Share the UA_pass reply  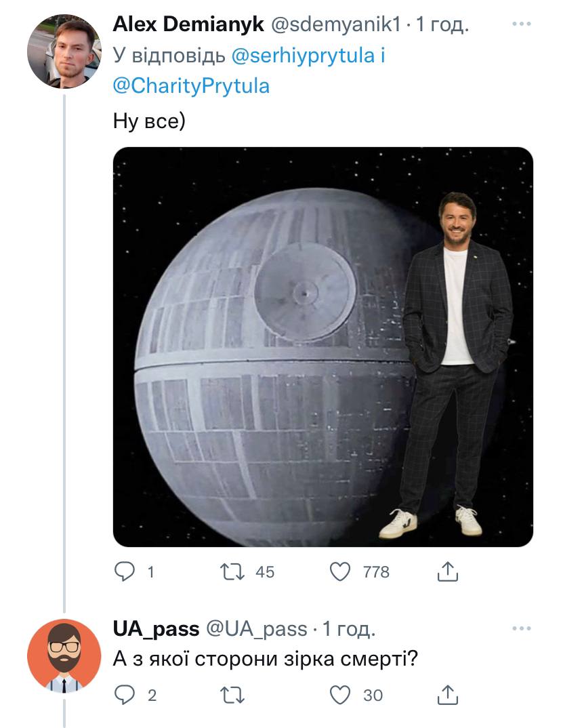tap(447, 694)
